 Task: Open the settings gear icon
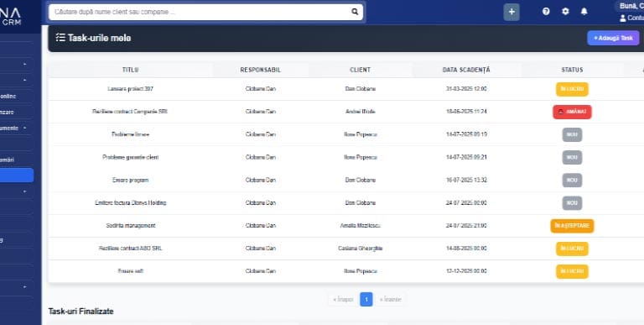[x=565, y=12]
